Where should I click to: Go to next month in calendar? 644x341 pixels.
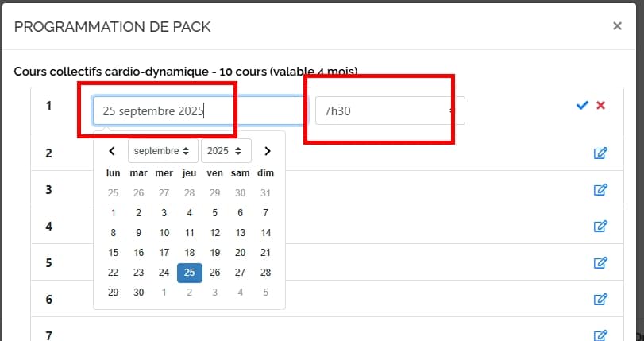pyautogui.click(x=268, y=151)
